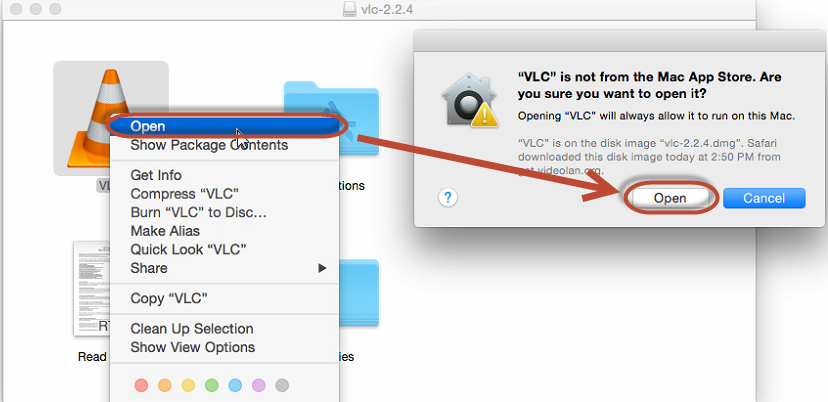Click the Cancel button in dialog
The width and height of the screenshot is (828, 402).
click(764, 198)
